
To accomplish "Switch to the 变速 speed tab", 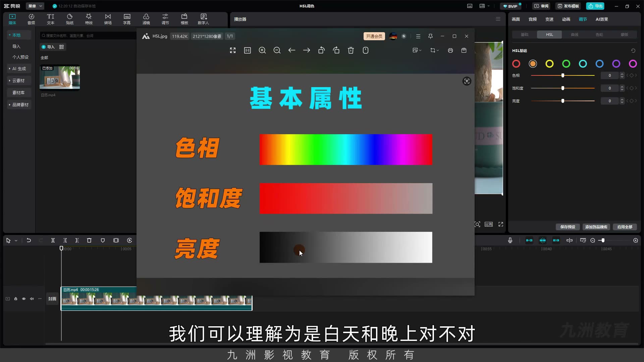I will [549, 19].
